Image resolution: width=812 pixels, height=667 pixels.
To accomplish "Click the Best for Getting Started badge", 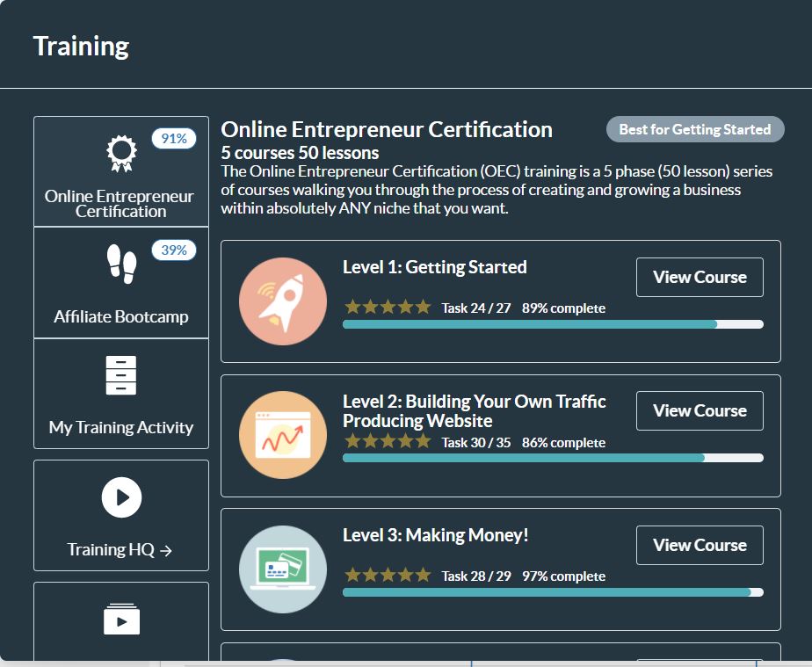I will (x=695, y=129).
